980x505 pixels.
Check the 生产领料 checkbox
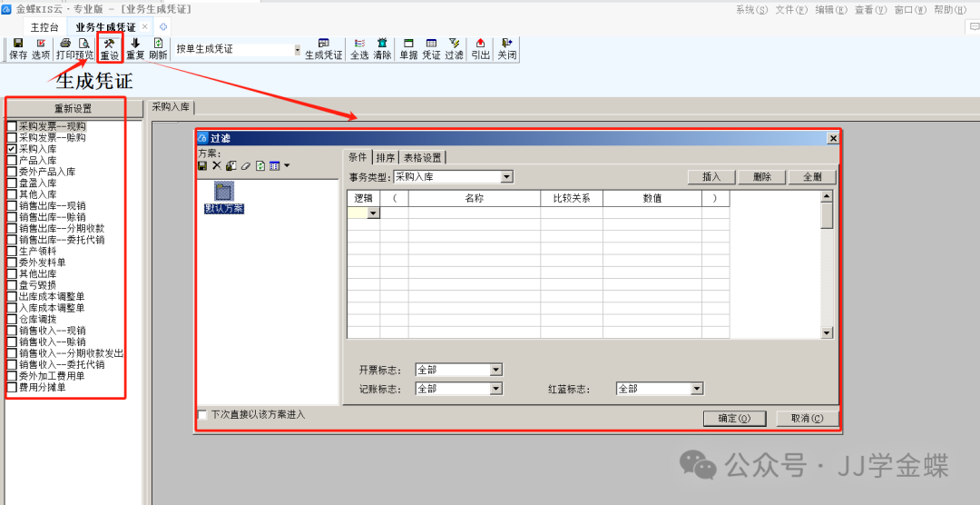click(x=12, y=251)
